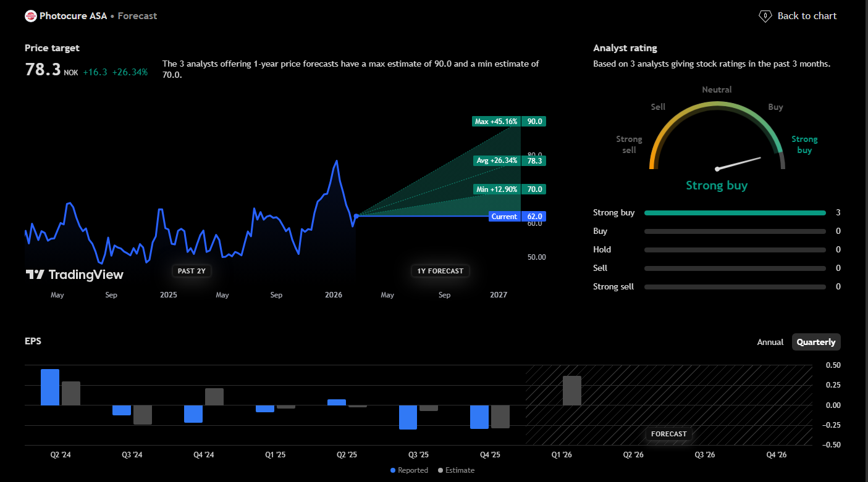Screen dimensions: 868x482
Task: Click the 1Y FORECAST chart label
Action: [x=440, y=271]
